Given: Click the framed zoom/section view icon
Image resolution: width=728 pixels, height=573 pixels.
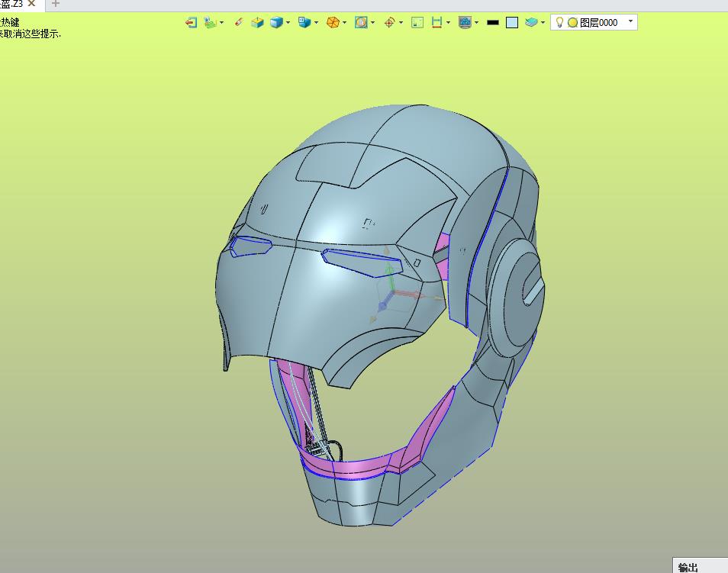Looking at the screenshot, I should [x=361, y=22].
